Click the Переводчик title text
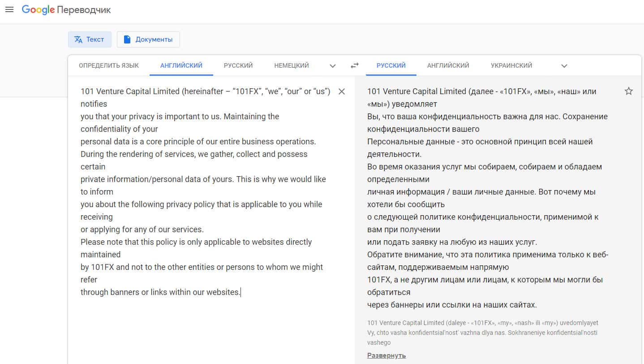Image resolution: width=644 pixels, height=364 pixels. pos(84,10)
